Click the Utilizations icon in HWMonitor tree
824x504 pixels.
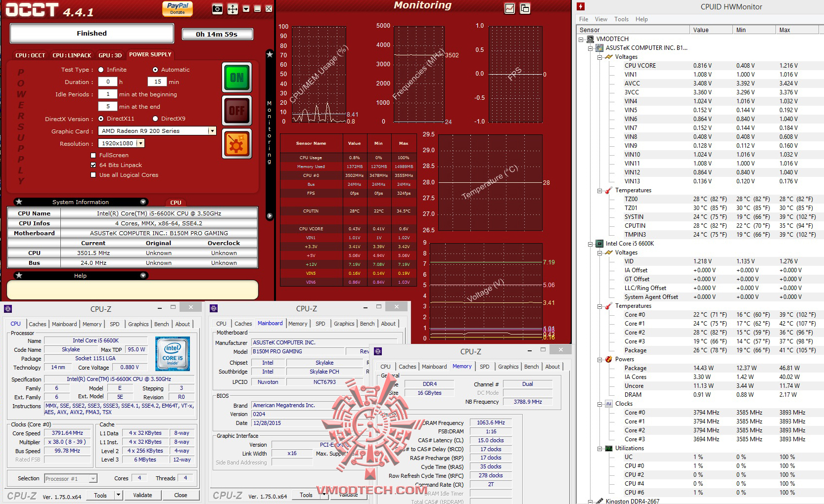tap(608, 448)
